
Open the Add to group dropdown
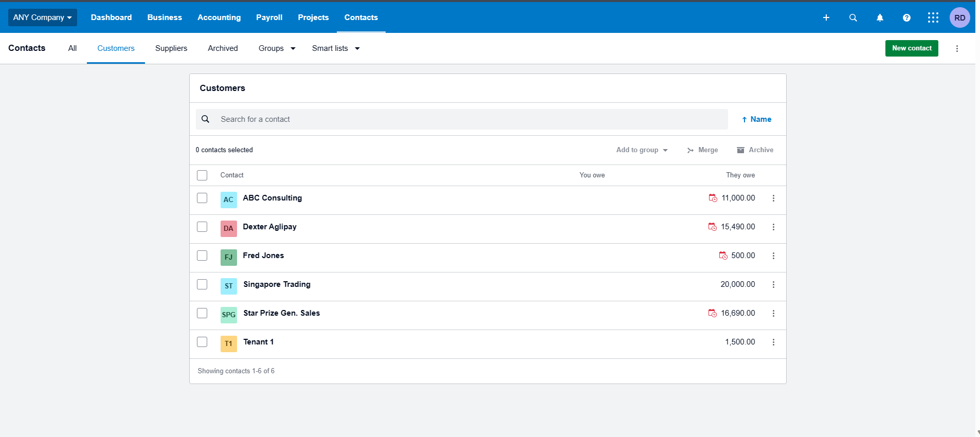[x=642, y=150]
